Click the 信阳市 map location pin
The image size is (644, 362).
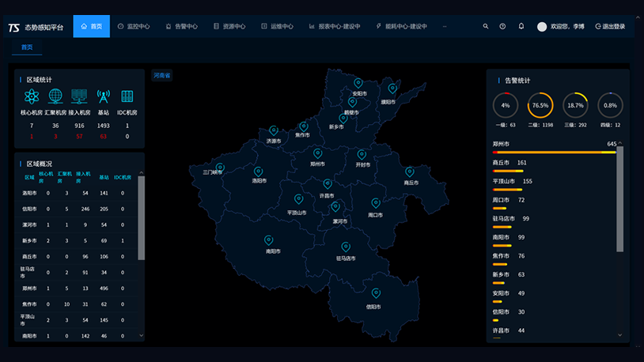[x=377, y=295]
